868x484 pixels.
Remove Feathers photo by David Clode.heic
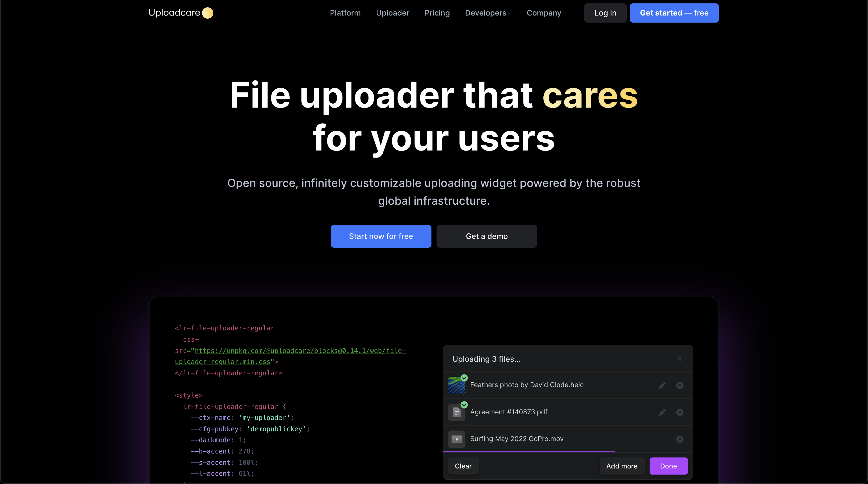tap(680, 385)
